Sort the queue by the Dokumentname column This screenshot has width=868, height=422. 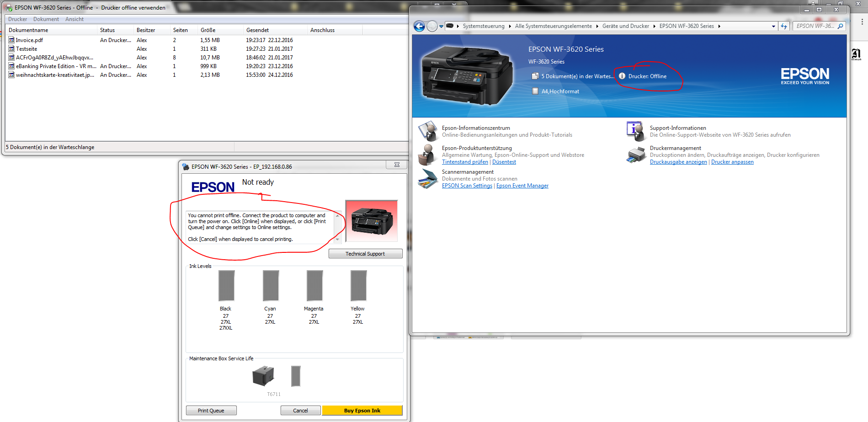click(x=51, y=30)
